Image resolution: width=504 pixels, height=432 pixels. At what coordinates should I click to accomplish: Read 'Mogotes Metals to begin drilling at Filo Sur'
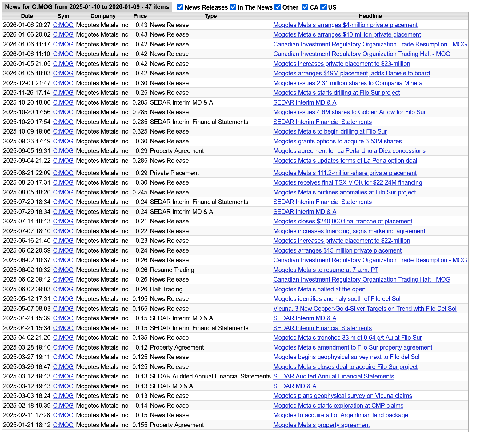(330, 131)
